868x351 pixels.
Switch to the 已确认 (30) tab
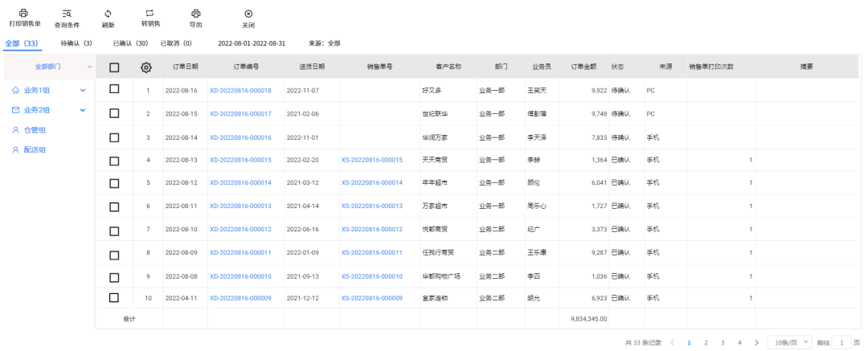pos(130,43)
